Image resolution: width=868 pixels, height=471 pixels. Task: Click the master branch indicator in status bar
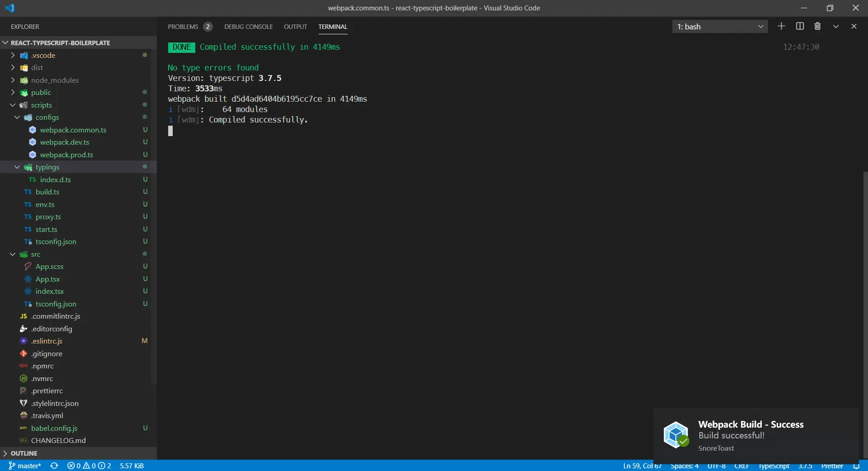(x=25, y=466)
